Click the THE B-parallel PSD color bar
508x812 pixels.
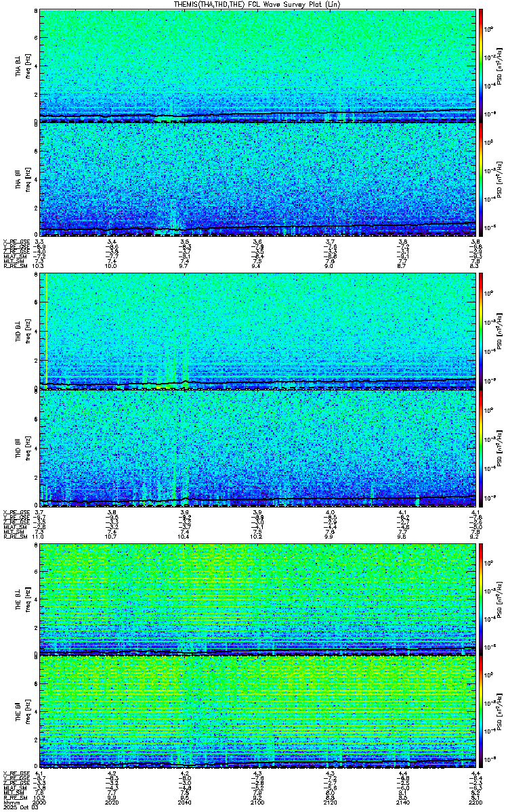point(481,712)
